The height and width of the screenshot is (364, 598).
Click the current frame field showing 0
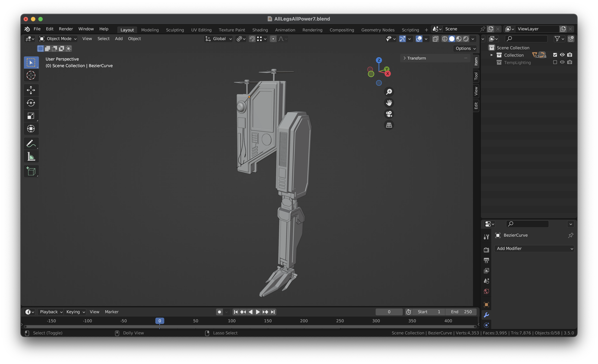coord(389,312)
